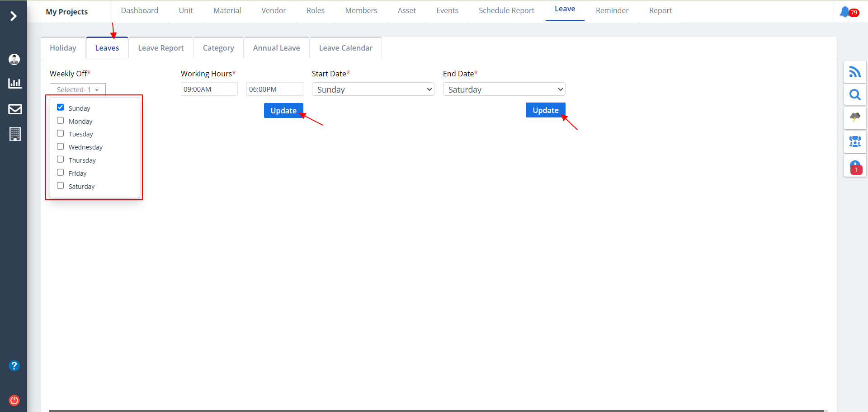Open the End Date day dropdown
The height and width of the screenshot is (412, 868).
(504, 89)
